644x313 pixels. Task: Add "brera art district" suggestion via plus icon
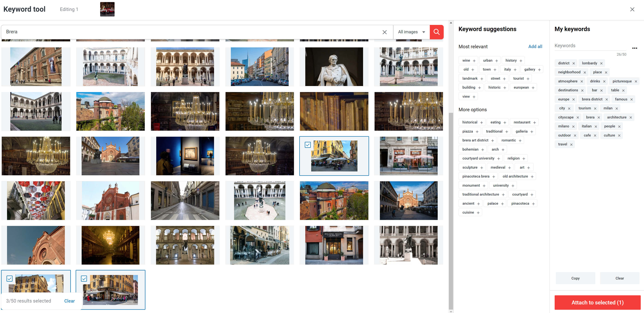tap(493, 140)
